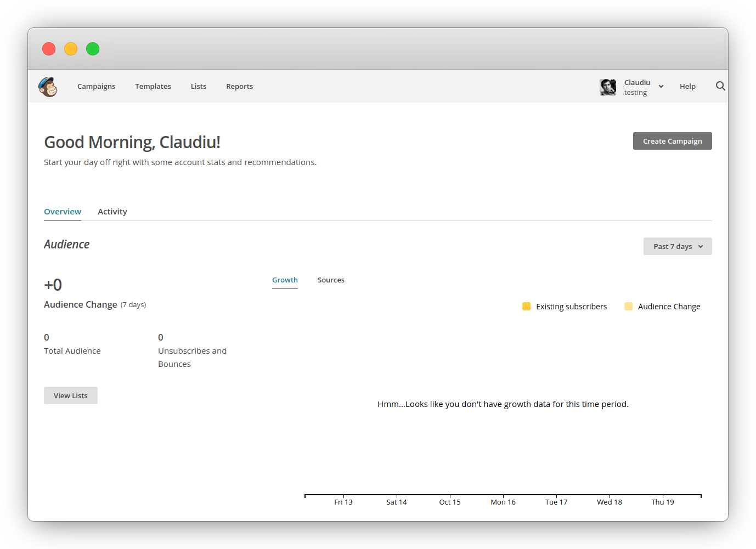Open the Templates section
The height and width of the screenshot is (549, 756).
click(153, 86)
